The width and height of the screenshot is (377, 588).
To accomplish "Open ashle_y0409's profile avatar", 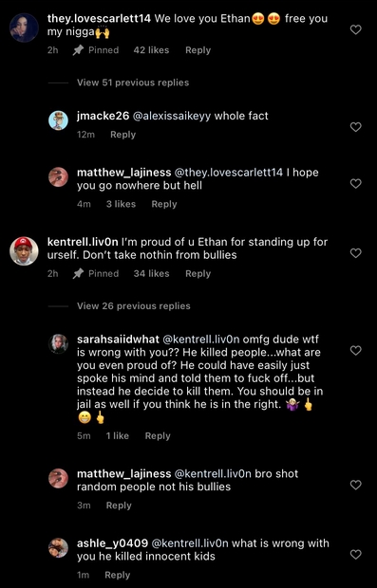I will pos(58,548).
